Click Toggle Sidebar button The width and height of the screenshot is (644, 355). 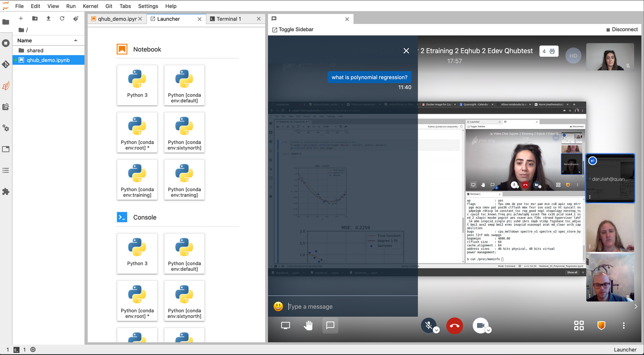[x=293, y=30]
